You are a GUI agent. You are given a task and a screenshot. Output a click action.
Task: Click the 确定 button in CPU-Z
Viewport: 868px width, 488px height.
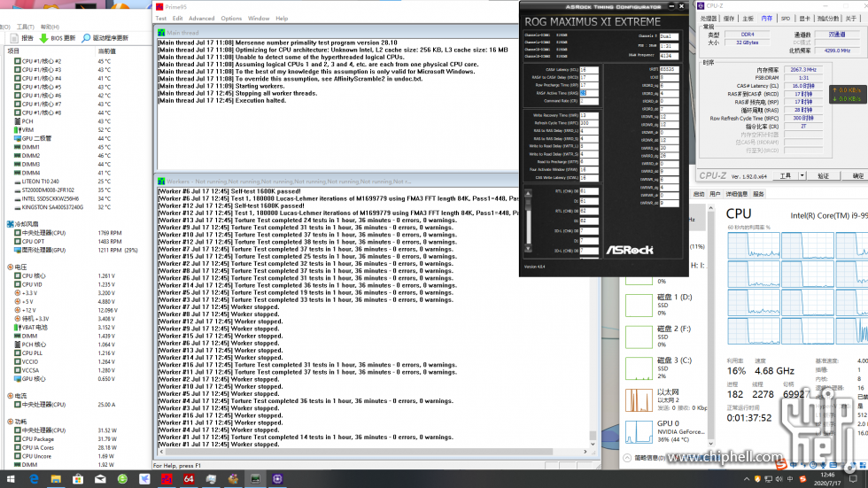(856, 176)
